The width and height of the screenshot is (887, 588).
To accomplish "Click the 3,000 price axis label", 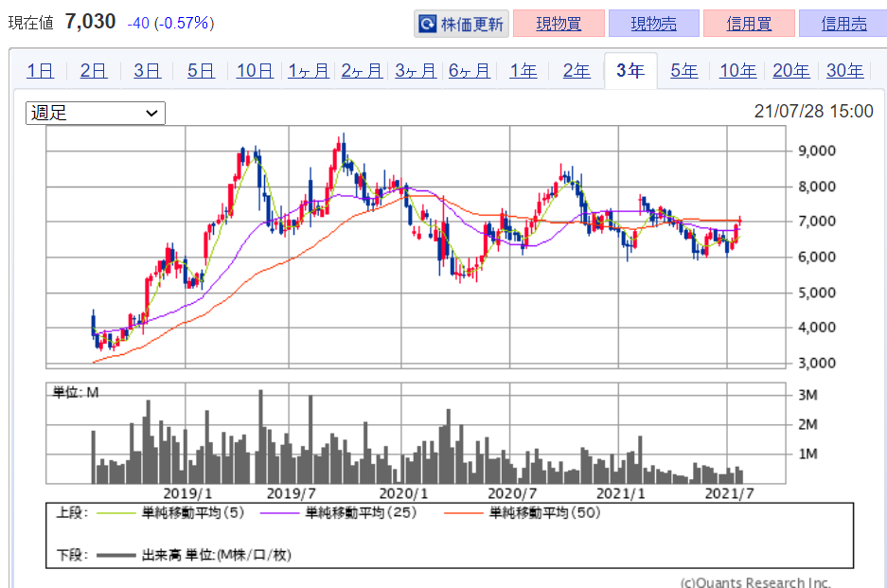I will 816,363.
